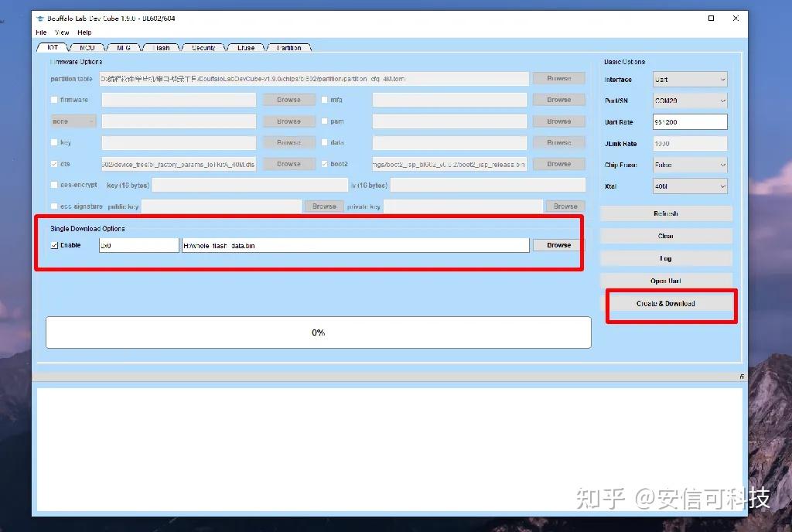Open the File menu
This screenshot has width=792, height=532.
[42, 32]
